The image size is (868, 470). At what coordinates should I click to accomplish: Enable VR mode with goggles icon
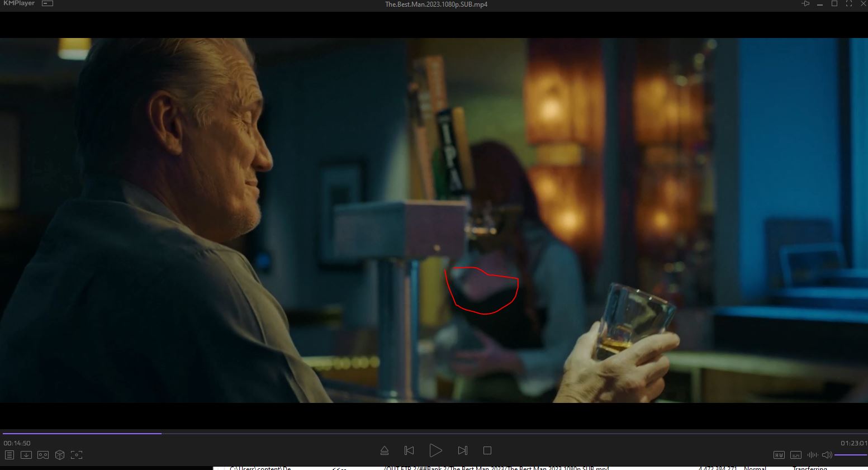point(43,455)
